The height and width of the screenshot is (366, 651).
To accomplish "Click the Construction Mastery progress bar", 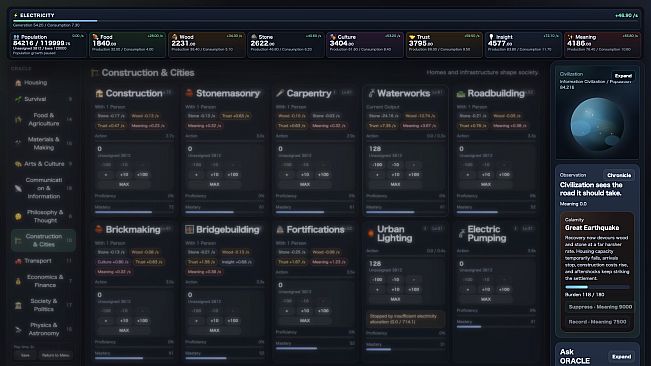I will coord(134,212).
